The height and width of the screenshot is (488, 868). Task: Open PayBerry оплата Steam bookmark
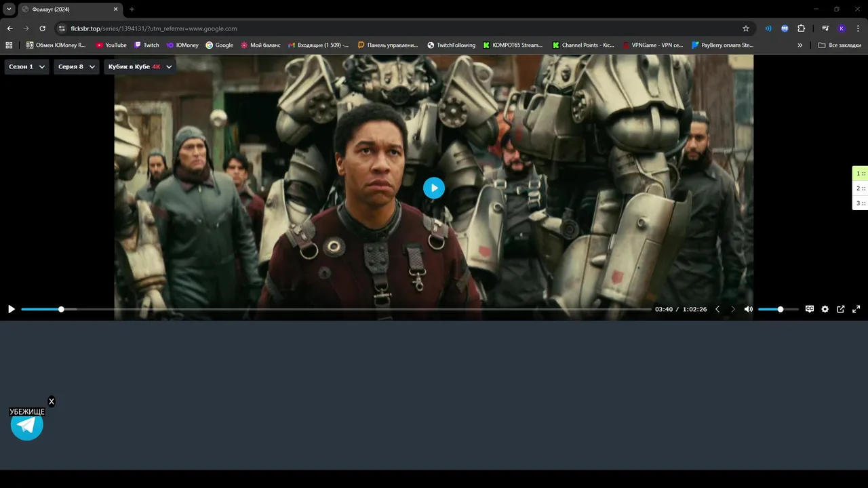pos(722,45)
